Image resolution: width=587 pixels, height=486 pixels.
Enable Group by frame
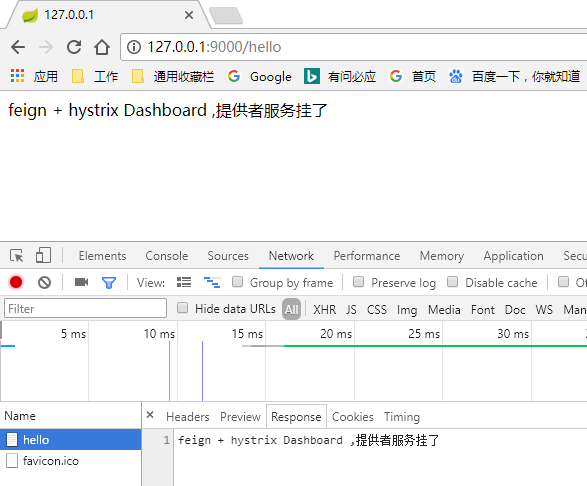point(237,282)
